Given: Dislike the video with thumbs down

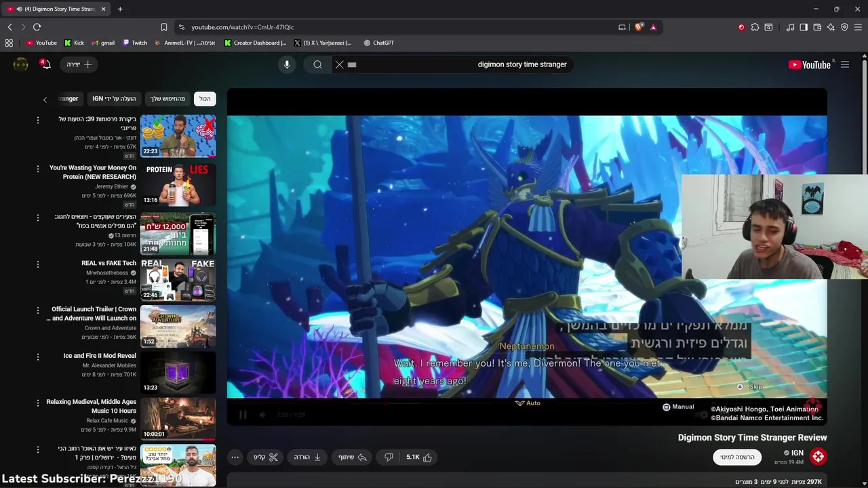Looking at the screenshot, I should click(x=389, y=457).
